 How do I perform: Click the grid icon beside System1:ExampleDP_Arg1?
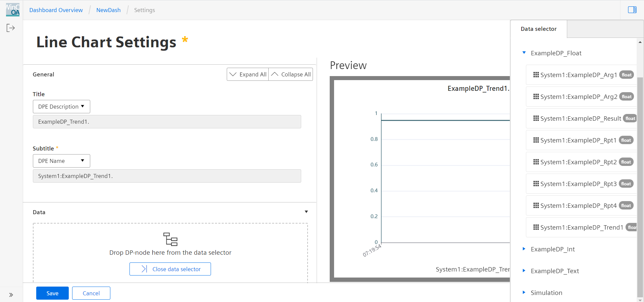click(536, 75)
